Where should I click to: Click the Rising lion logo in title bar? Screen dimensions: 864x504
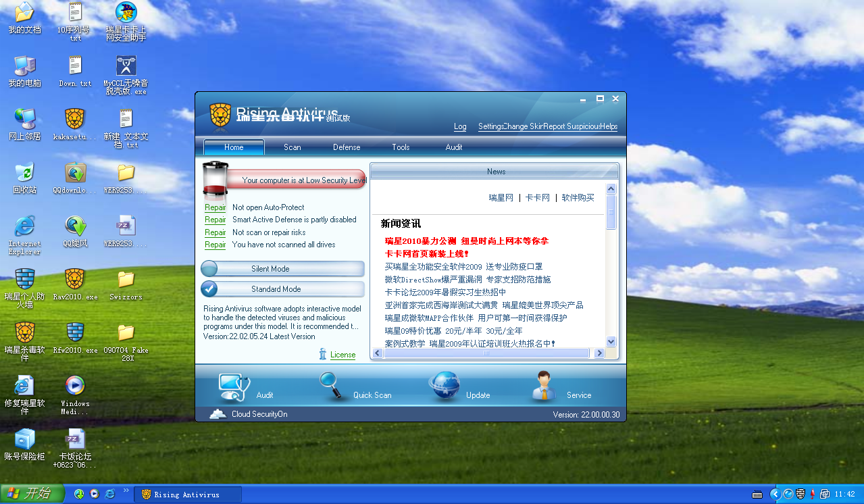(x=220, y=115)
